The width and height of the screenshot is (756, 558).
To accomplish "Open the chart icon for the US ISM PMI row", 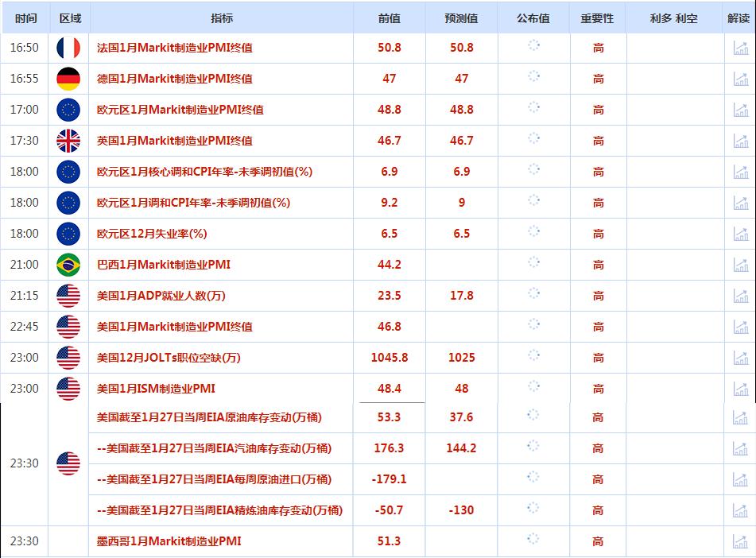I will coord(739,388).
